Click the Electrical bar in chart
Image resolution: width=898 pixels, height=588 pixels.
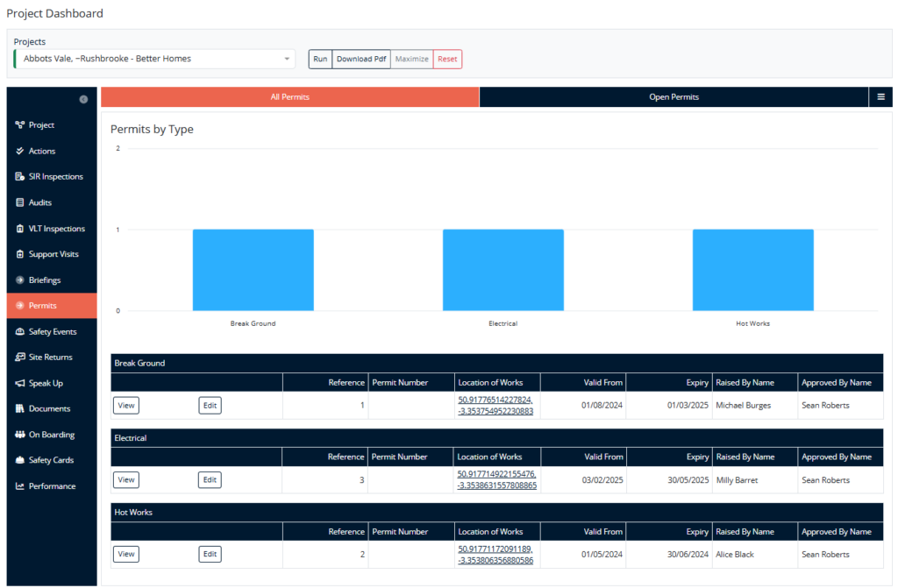502,270
